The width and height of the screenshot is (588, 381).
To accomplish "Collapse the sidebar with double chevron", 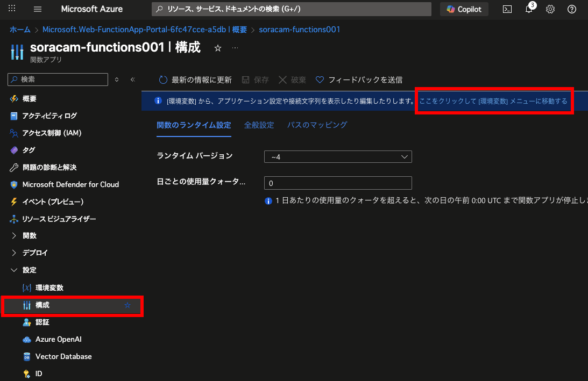I will coord(133,80).
